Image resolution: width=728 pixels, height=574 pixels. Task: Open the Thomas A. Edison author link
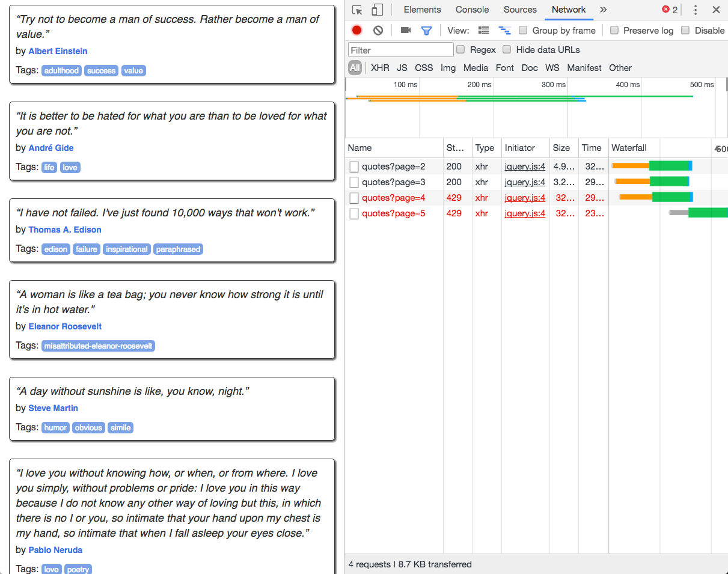65,230
